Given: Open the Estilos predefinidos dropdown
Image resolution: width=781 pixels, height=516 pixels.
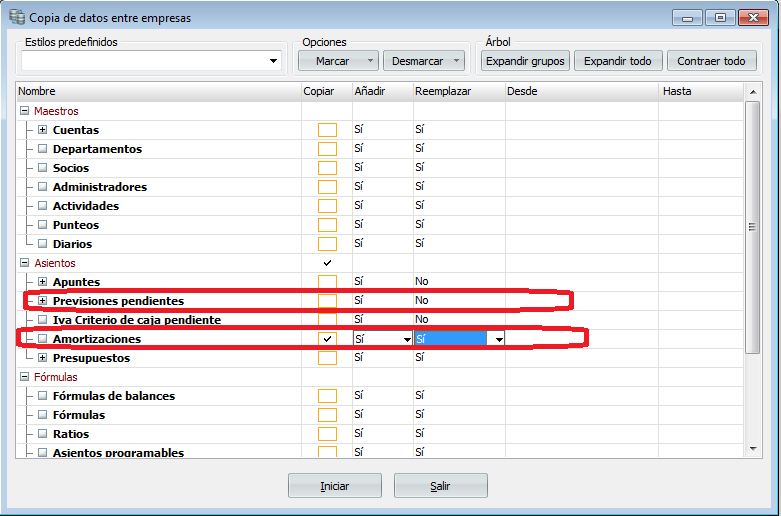Looking at the screenshot, I should pyautogui.click(x=273, y=61).
